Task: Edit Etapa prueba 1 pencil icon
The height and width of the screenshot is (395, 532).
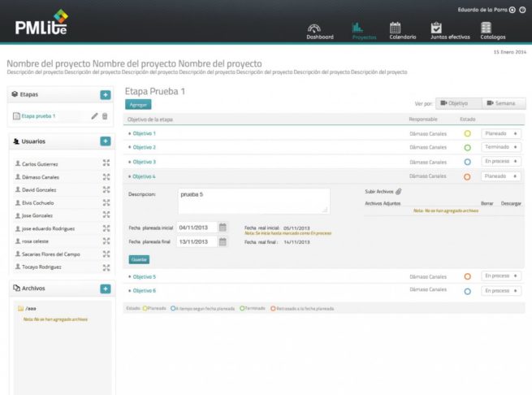Action: click(x=94, y=116)
